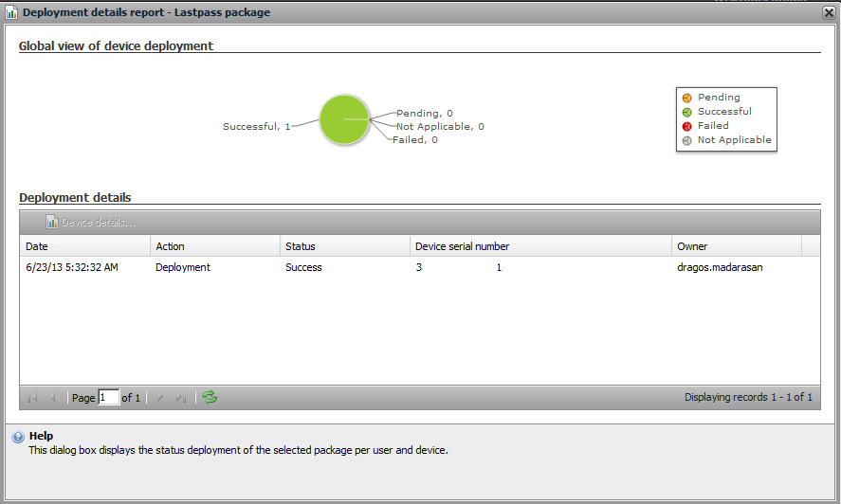Toggle the Successful legend entry
Viewport: 841px width, 504px height.
723,112
